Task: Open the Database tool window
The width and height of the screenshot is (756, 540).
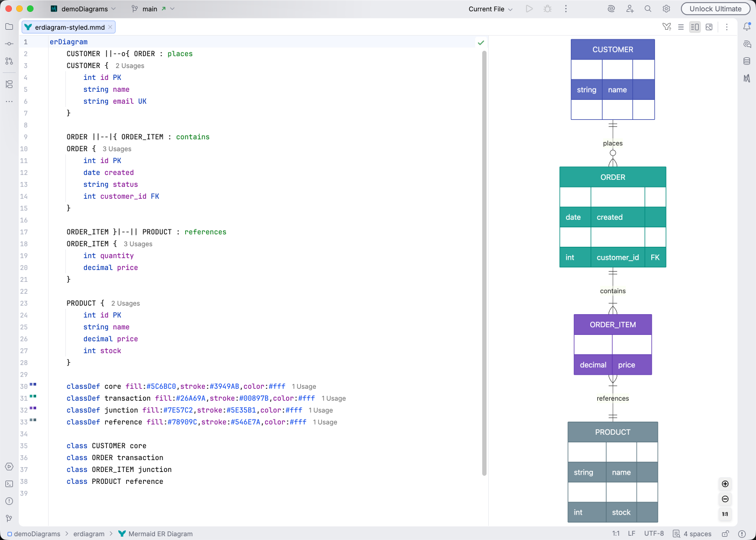Action: tap(748, 61)
